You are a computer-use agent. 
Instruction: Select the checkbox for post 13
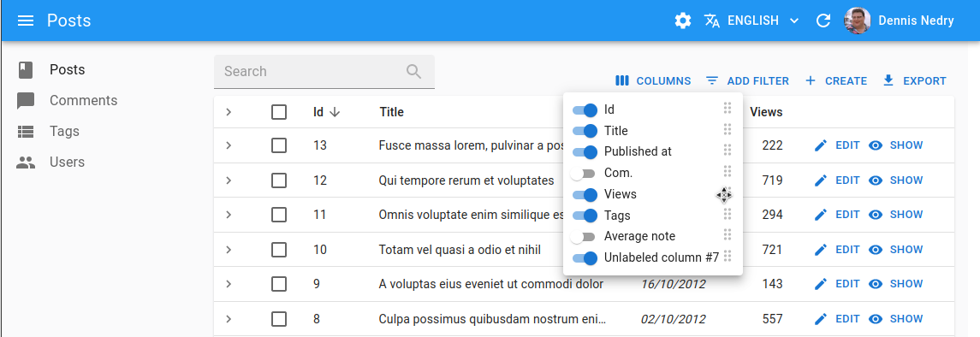[279, 145]
